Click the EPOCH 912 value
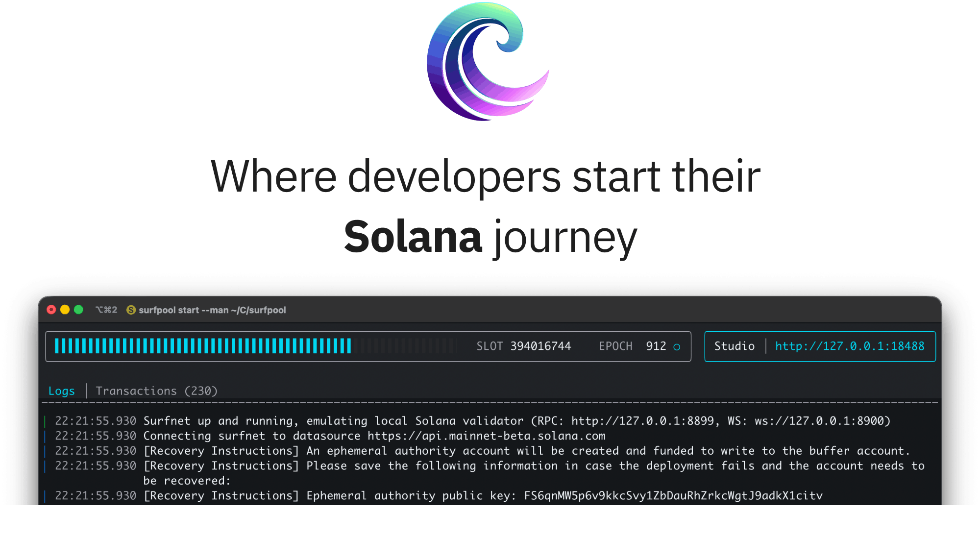 (x=656, y=346)
